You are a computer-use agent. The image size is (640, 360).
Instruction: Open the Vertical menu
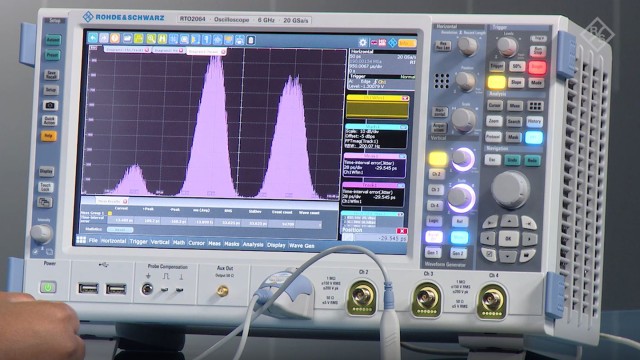click(160, 242)
